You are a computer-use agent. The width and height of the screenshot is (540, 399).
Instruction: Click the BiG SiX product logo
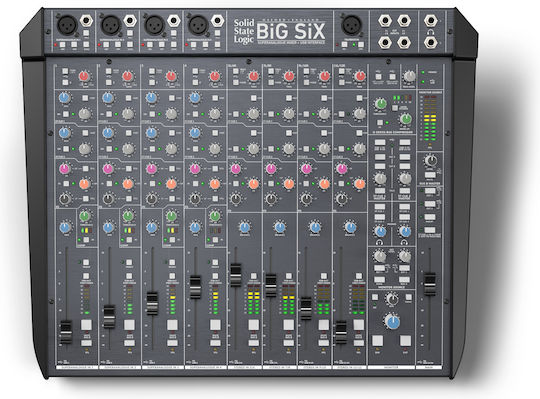tap(291, 31)
